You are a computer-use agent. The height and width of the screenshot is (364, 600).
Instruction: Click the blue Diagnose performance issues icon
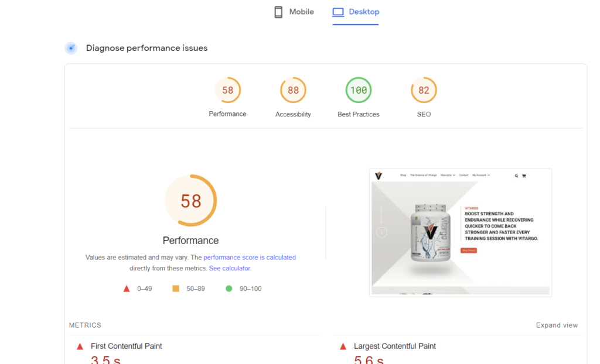click(x=71, y=48)
